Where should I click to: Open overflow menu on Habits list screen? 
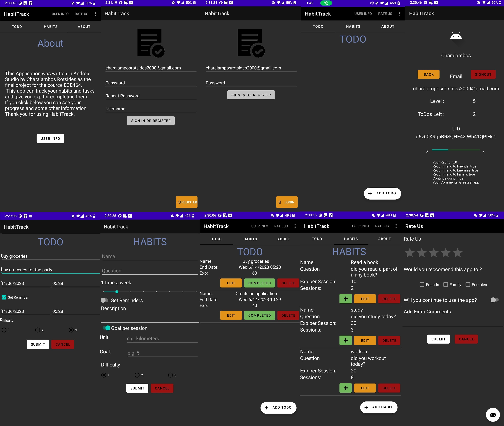click(x=396, y=226)
